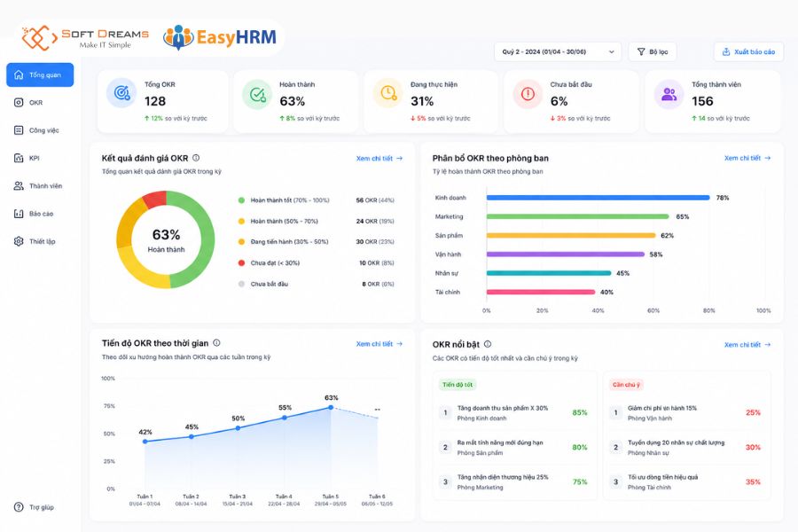Click info icon beside Kết quả đánh giá OKR
This screenshot has height=532, width=798.
(196, 158)
